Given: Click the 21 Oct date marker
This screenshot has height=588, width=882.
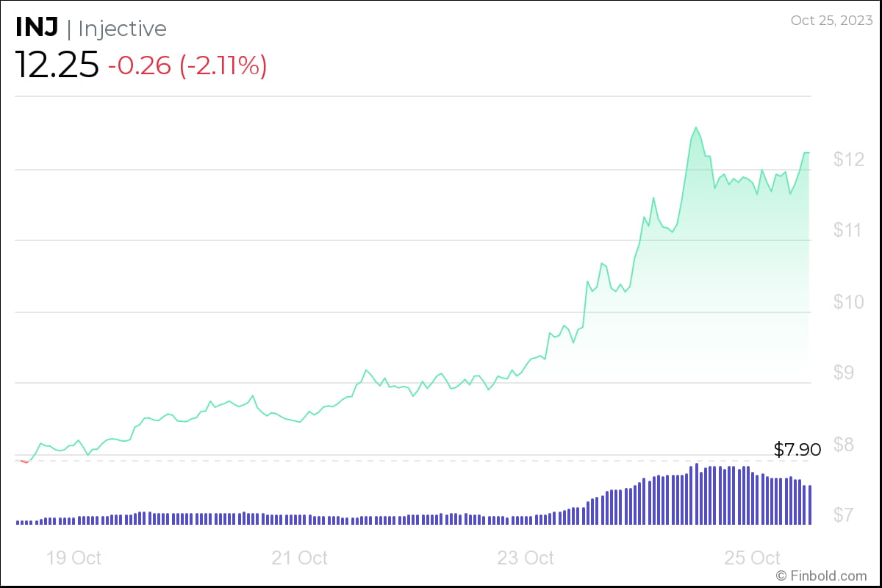Looking at the screenshot, I should pos(298,559).
